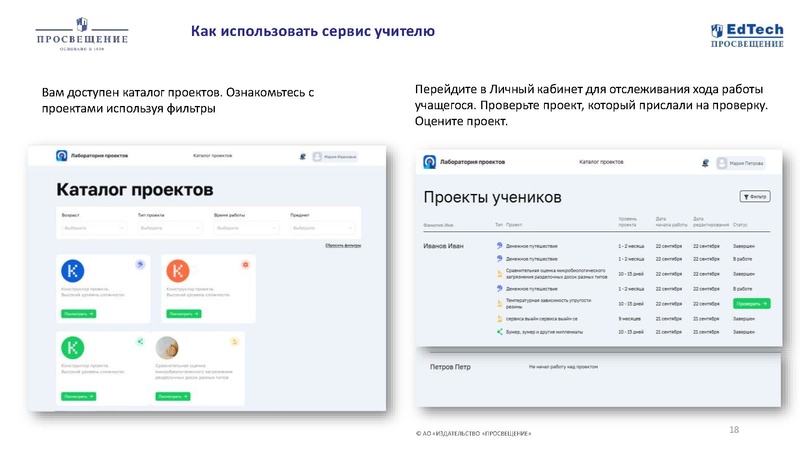Open the notification bell in the catalog screenshot header
This screenshot has height=450, width=800.
[303, 157]
